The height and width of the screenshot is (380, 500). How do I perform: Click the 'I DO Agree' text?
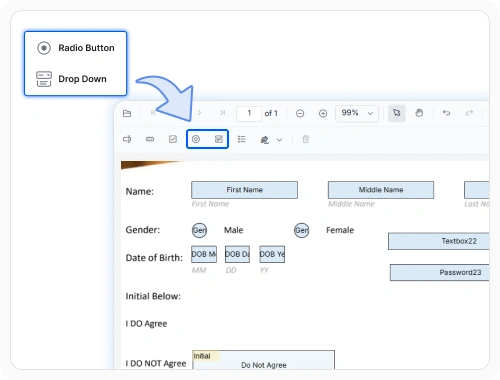(x=146, y=324)
